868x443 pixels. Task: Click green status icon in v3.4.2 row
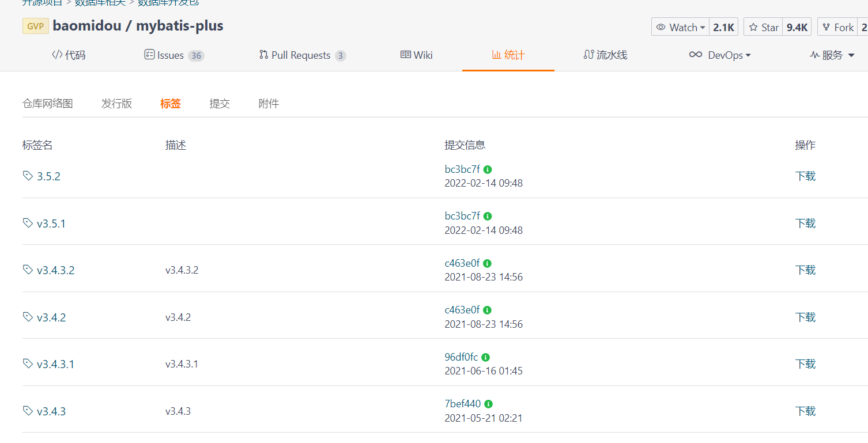(487, 310)
